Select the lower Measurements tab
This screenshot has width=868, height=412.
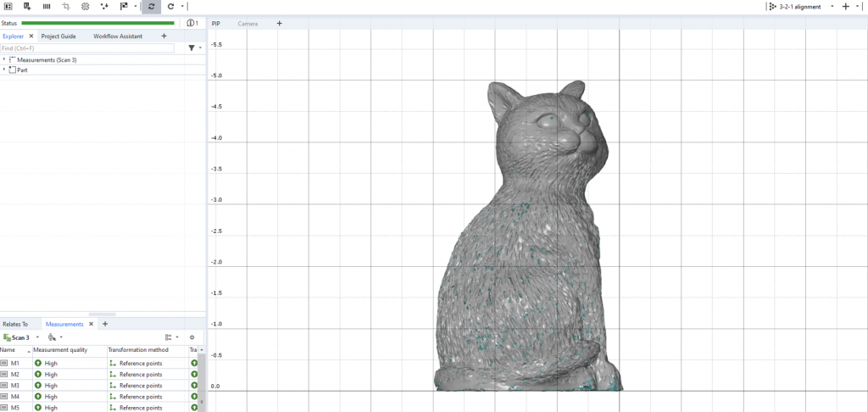(x=64, y=324)
